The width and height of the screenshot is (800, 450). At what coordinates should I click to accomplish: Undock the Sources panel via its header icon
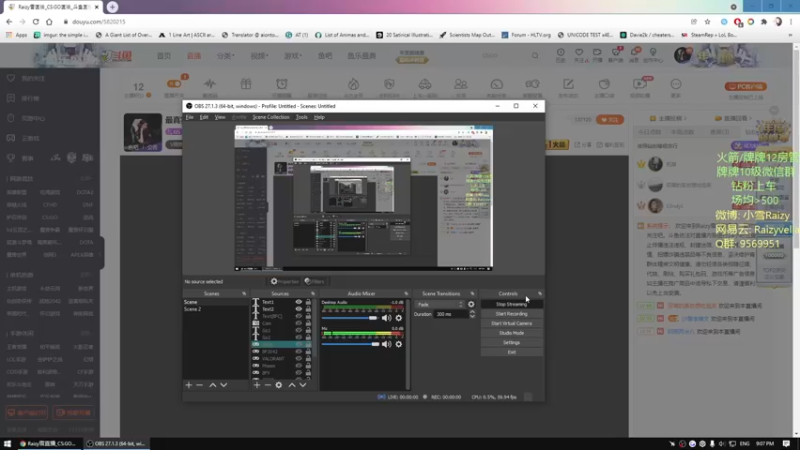point(313,294)
